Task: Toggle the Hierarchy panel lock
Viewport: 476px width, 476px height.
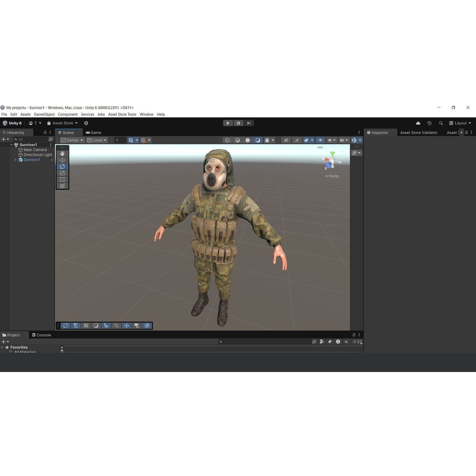Action: (45, 132)
